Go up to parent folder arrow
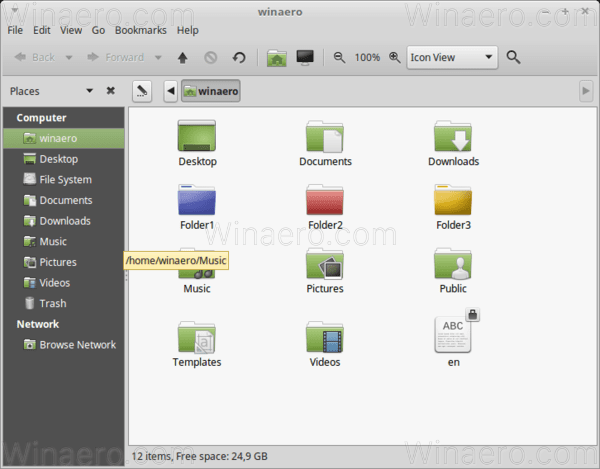The width and height of the screenshot is (600, 469). (x=183, y=58)
